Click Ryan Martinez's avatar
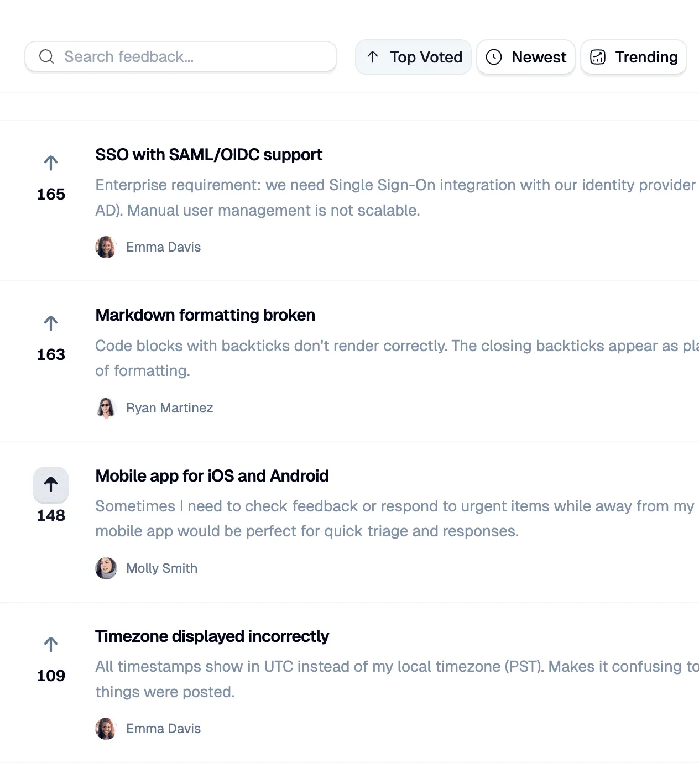The width and height of the screenshot is (699, 784). pyautogui.click(x=106, y=408)
